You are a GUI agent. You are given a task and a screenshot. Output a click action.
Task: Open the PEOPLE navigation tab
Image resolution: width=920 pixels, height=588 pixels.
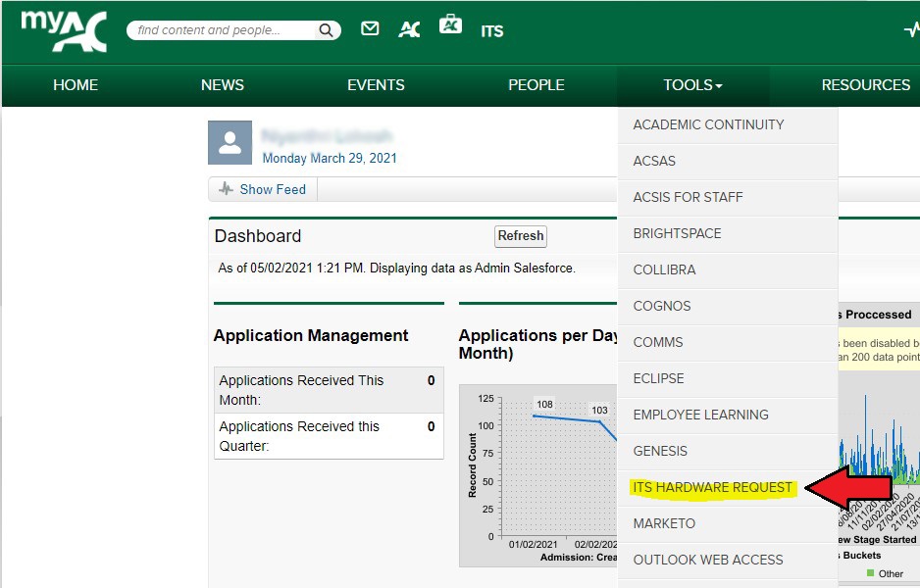point(536,85)
